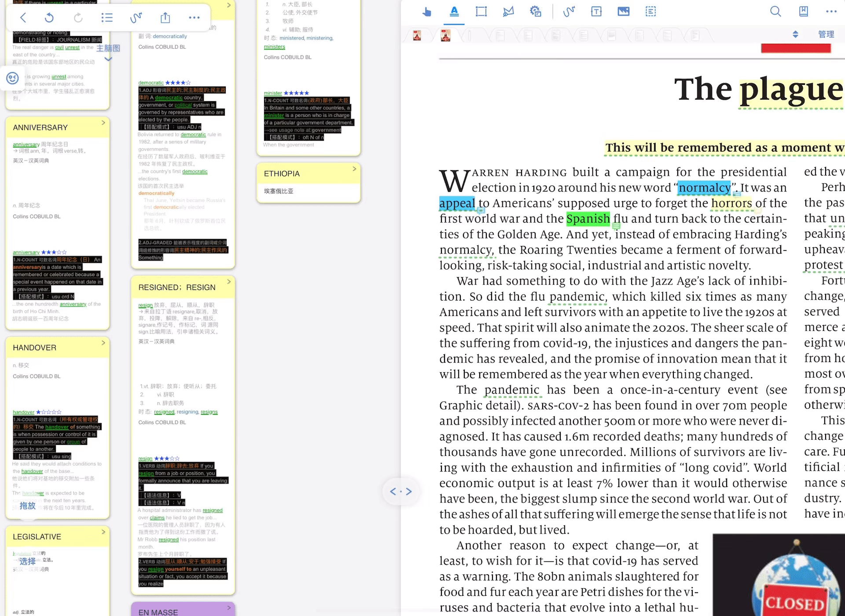The width and height of the screenshot is (845, 616).
Task: Click the 管理 manage button
Action: 826,34
